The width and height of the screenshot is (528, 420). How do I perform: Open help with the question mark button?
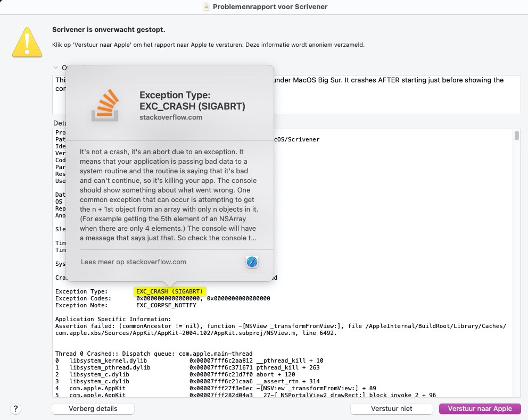tap(15, 408)
